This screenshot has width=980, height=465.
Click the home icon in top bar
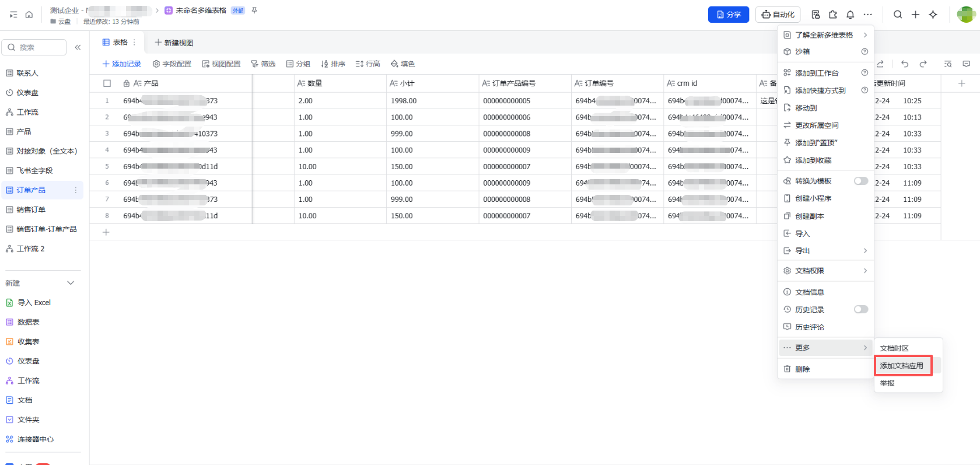[29, 15]
